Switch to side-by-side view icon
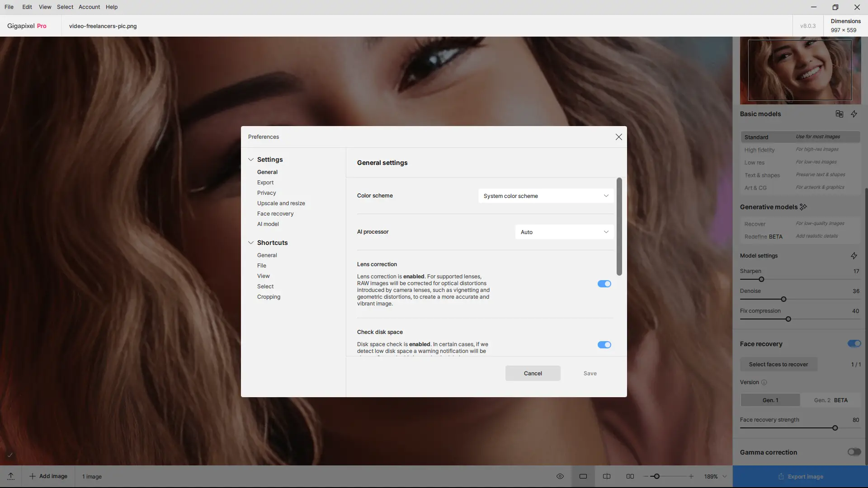 (x=630, y=476)
